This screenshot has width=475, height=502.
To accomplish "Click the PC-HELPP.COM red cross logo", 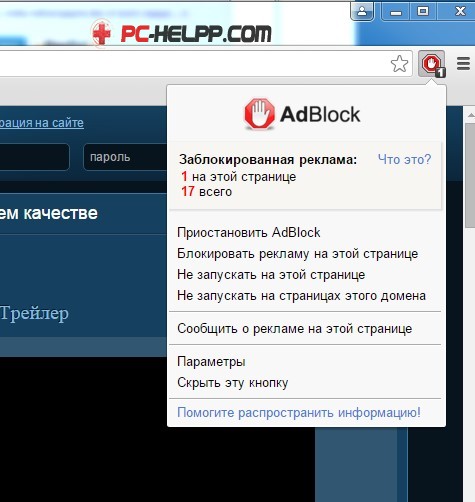I will (x=102, y=33).
